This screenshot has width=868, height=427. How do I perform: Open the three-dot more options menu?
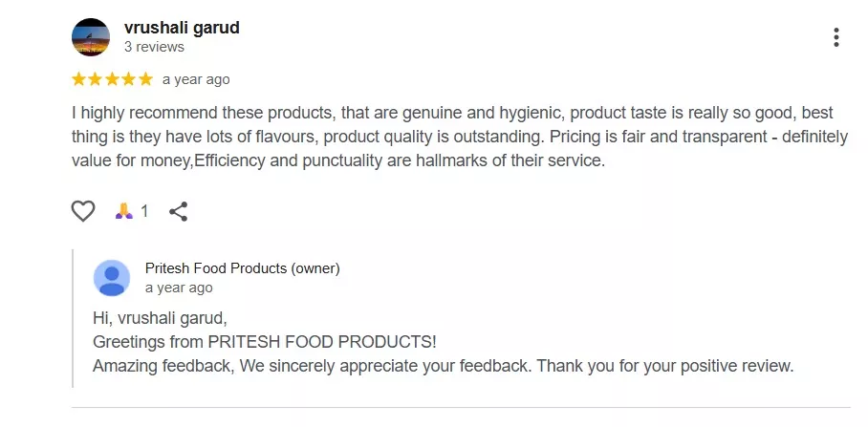coord(835,37)
